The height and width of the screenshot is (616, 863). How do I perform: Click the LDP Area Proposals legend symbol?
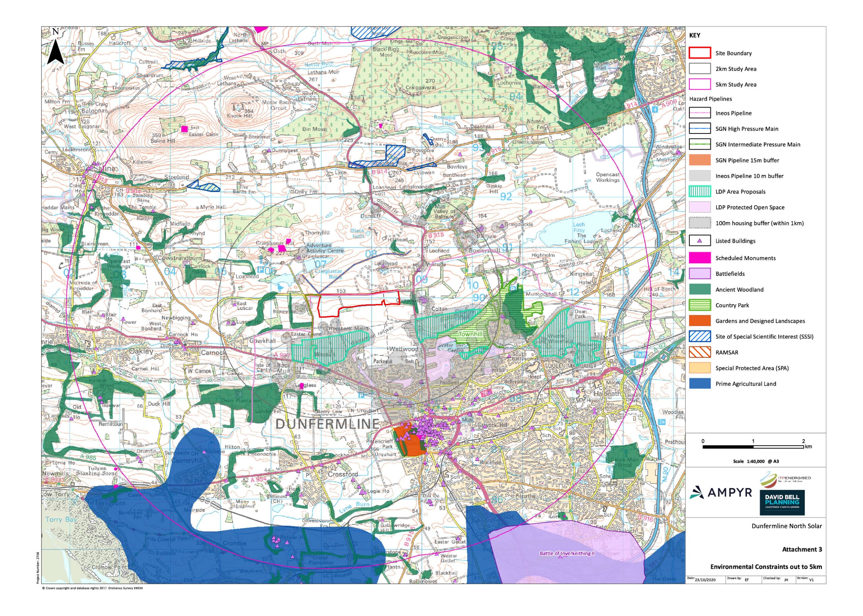[x=699, y=191]
